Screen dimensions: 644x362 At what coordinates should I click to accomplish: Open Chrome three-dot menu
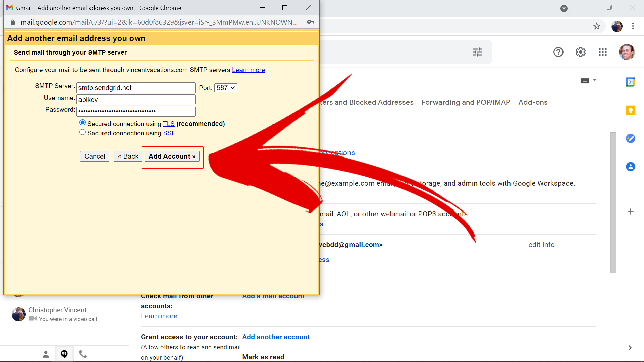(633, 26)
